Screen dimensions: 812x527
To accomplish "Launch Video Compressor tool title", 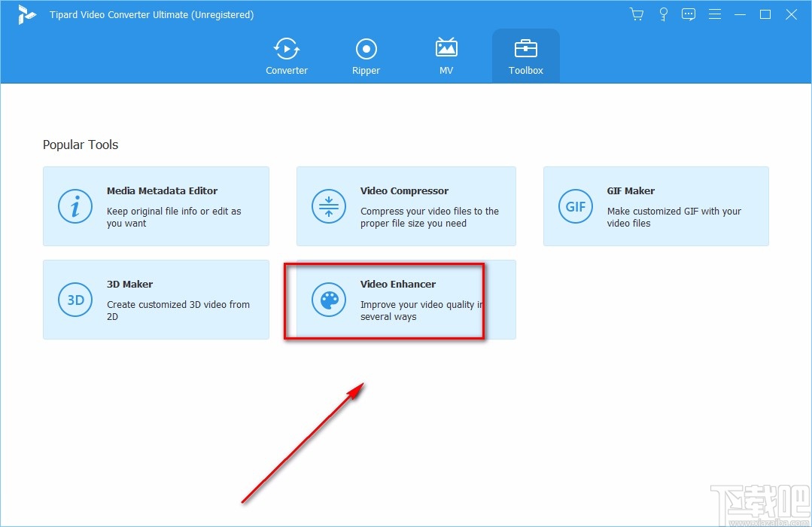I will (404, 190).
